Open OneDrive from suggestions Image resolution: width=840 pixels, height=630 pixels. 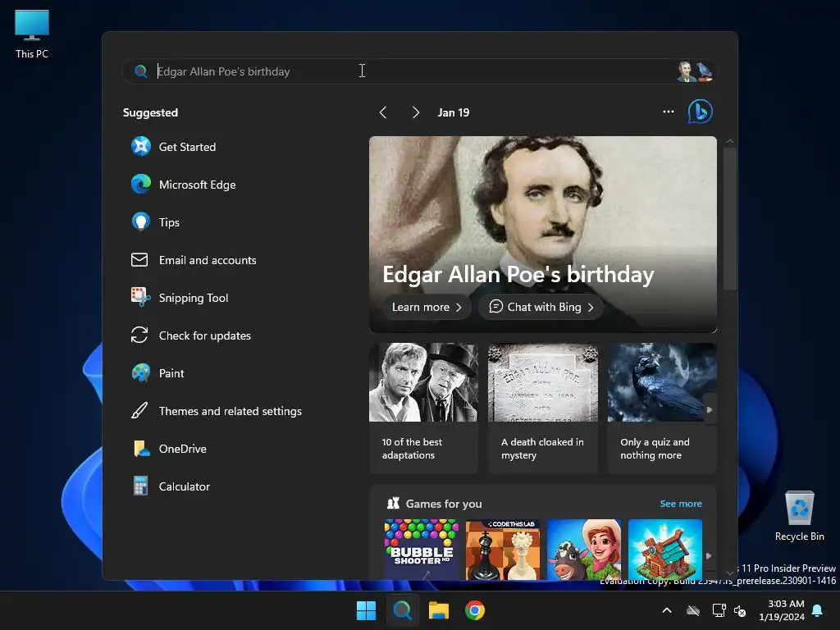pos(169,449)
